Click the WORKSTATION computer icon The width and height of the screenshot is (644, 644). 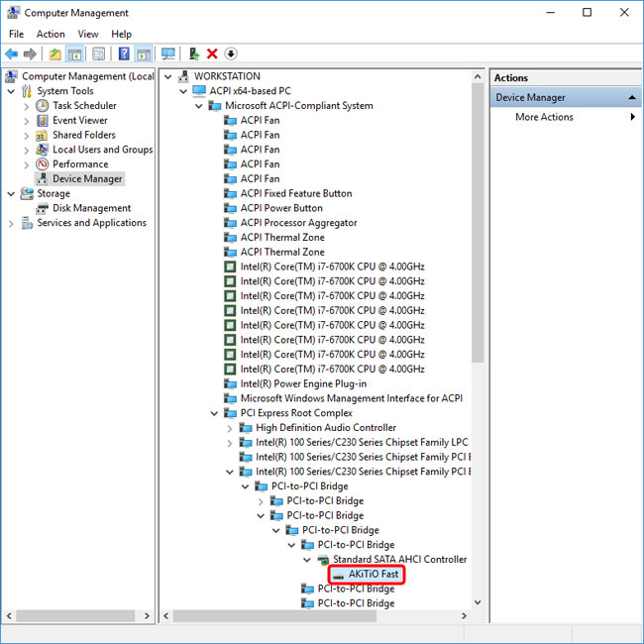[183, 76]
